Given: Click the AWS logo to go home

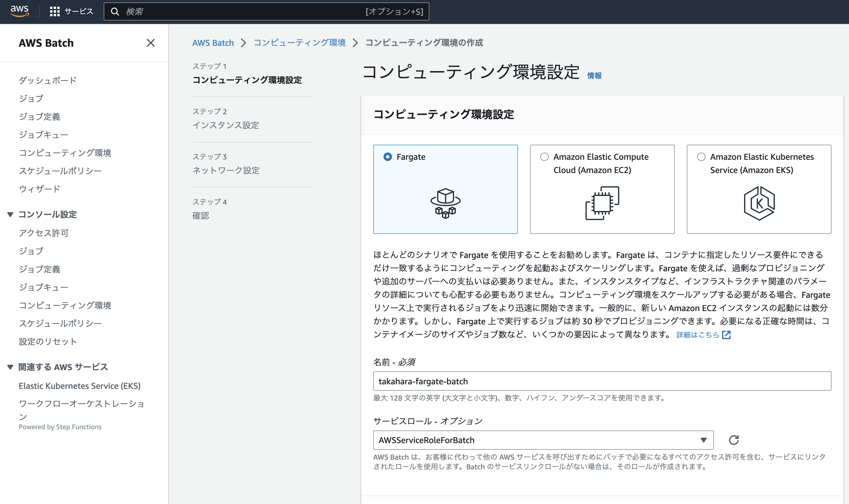Looking at the screenshot, I should (19, 11).
